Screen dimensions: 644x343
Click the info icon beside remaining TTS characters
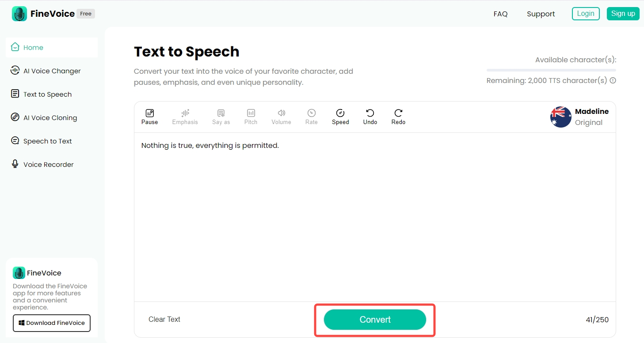click(x=613, y=80)
